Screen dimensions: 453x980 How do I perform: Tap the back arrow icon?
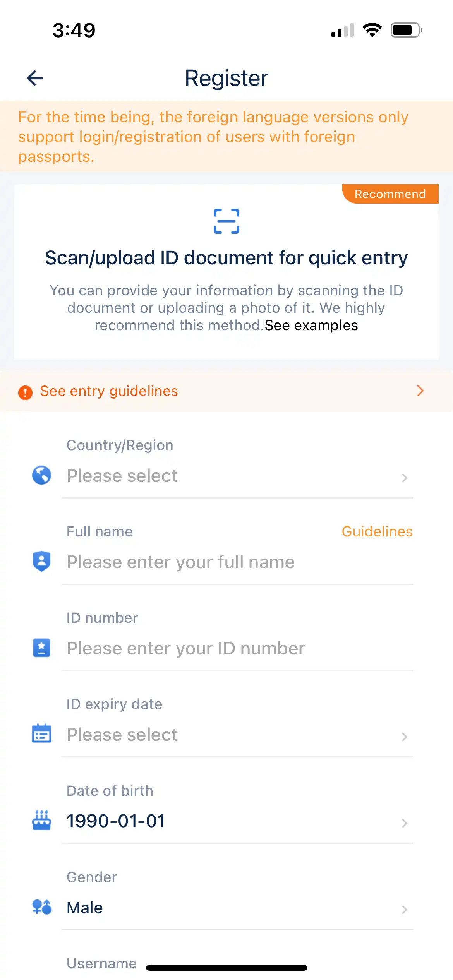35,78
